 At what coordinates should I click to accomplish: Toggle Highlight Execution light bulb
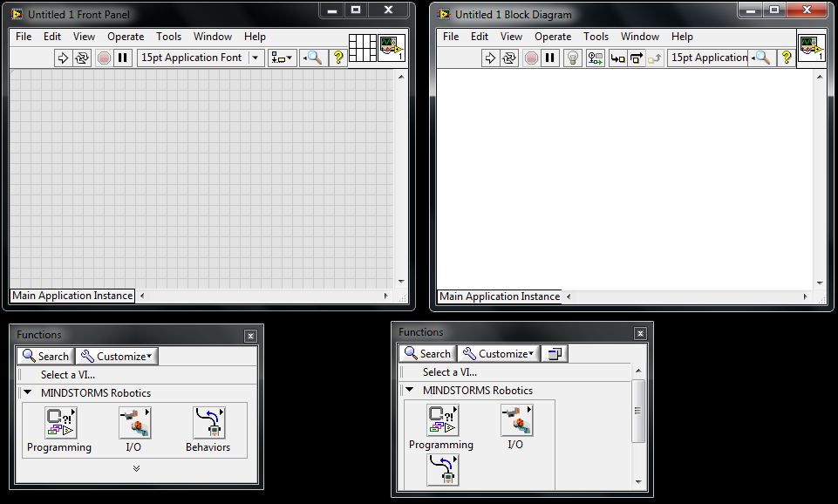pos(572,58)
